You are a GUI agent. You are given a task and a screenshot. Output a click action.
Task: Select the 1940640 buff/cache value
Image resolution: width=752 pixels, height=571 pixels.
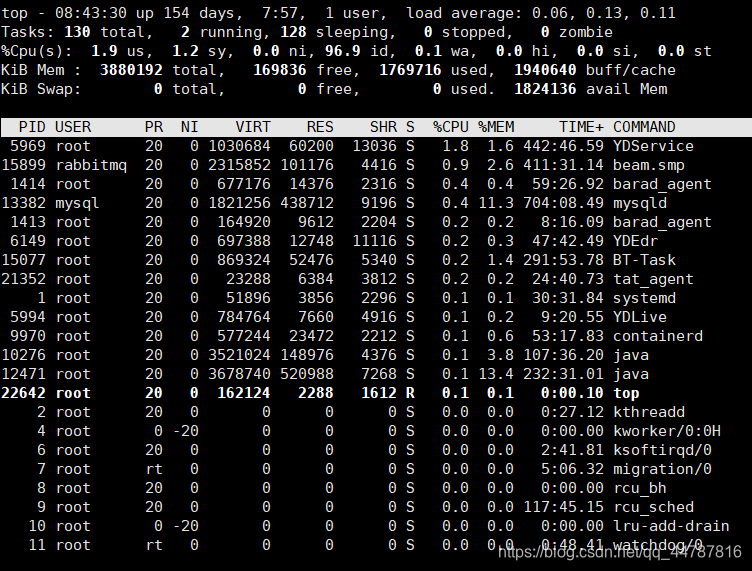(545, 70)
